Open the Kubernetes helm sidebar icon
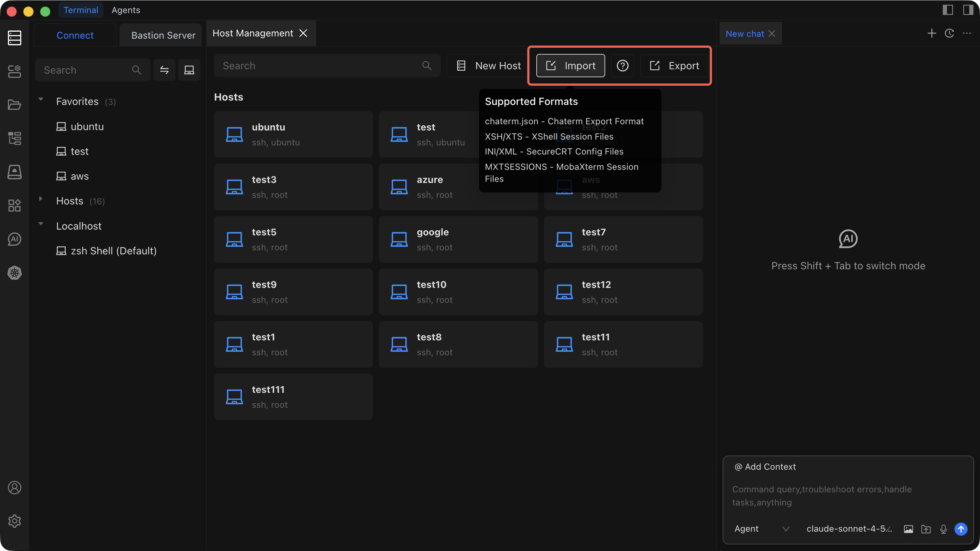980x551 pixels. pyautogui.click(x=15, y=273)
